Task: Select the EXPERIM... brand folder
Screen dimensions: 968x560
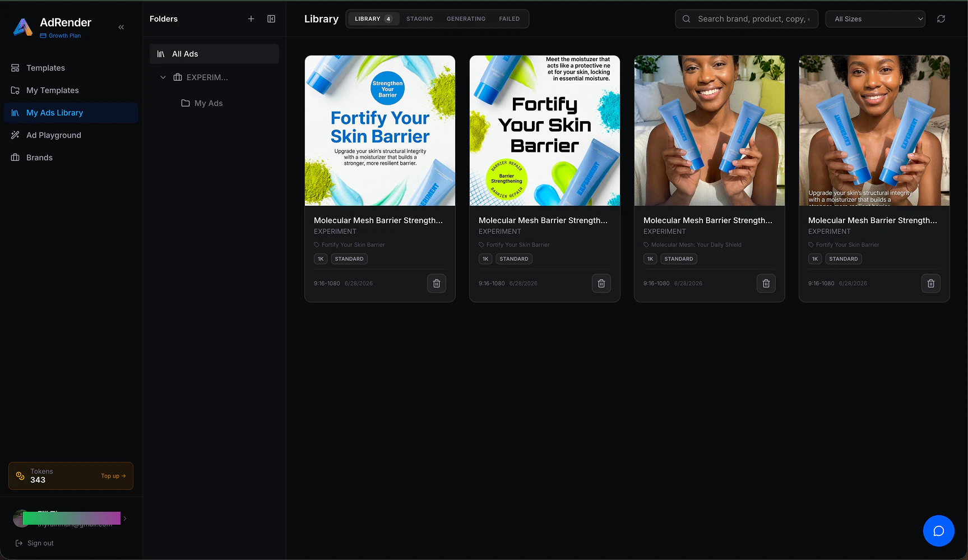Action: (x=207, y=77)
